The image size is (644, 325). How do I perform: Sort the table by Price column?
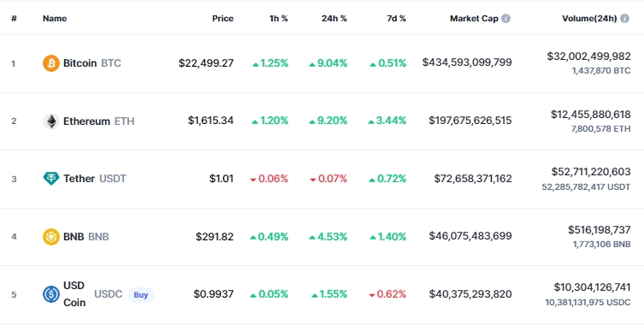click(222, 19)
